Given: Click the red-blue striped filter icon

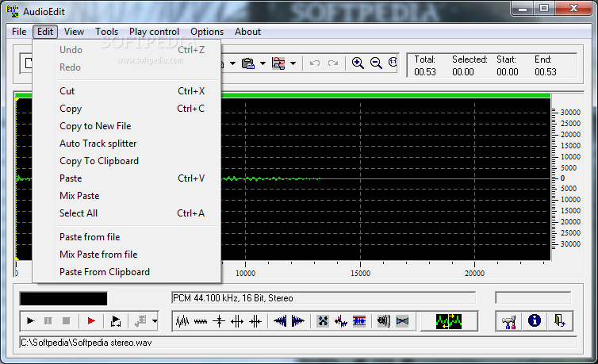Looking at the screenshot, I should pos(359,321).
